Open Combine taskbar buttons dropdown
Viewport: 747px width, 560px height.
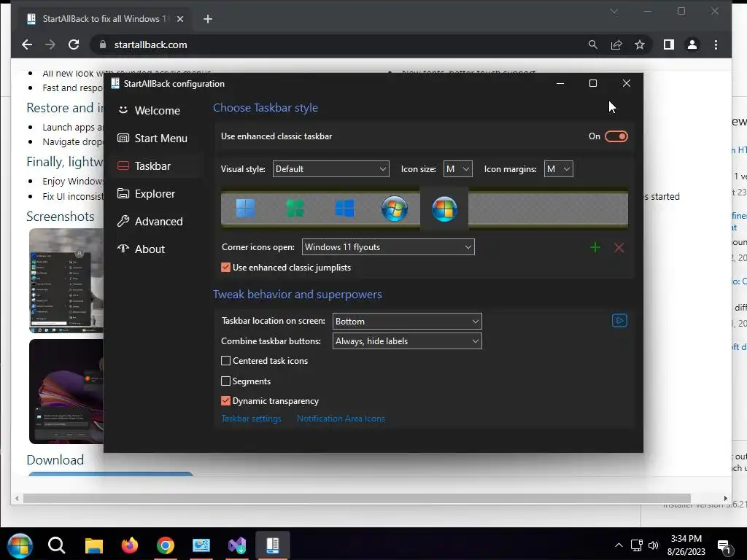tap(407, 341)
